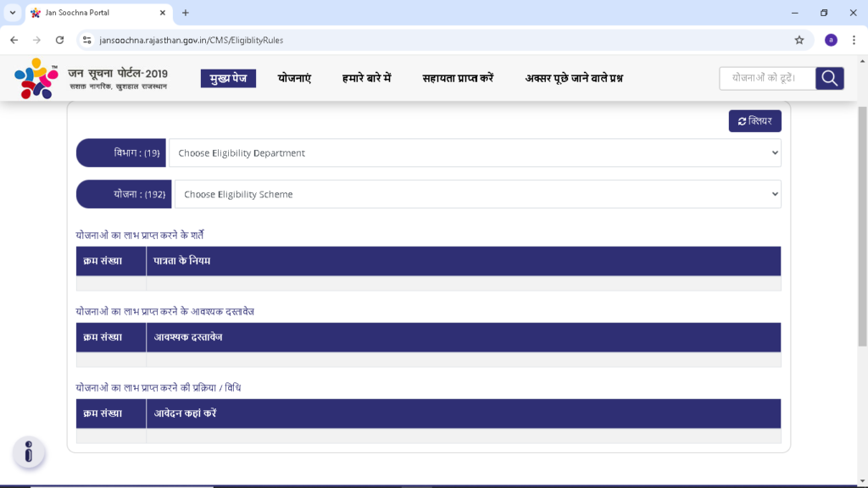Open the Chrome profile avatar
This screenshot has height=488, width=868.
[831, 40]
